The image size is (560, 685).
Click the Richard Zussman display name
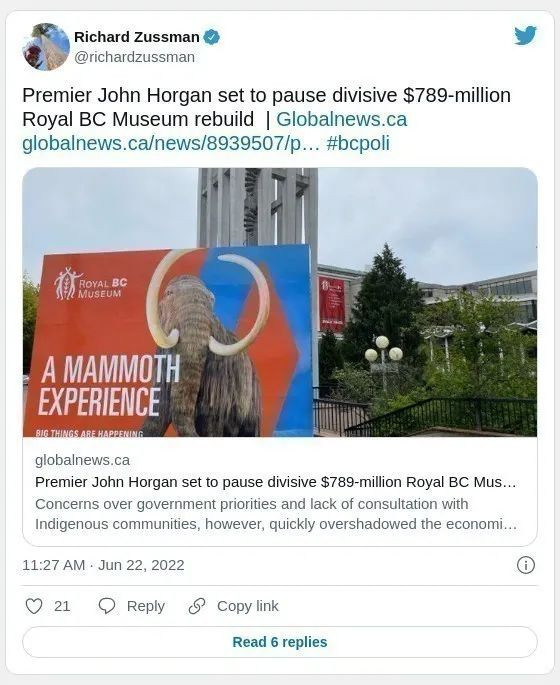137,37
